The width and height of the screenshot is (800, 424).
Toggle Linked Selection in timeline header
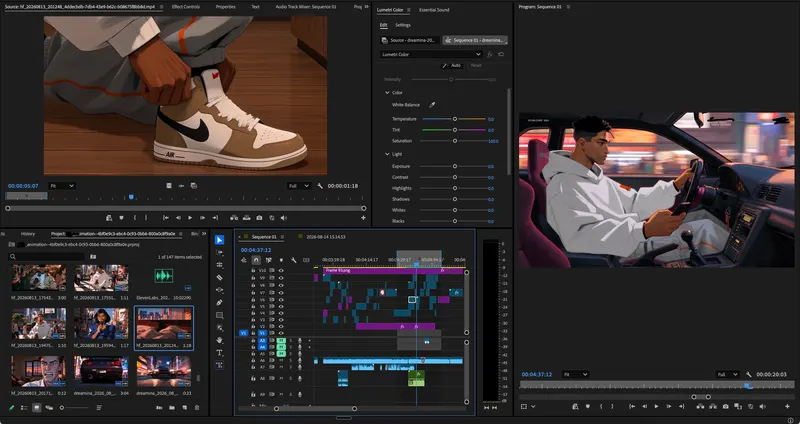tap(269, 260)
